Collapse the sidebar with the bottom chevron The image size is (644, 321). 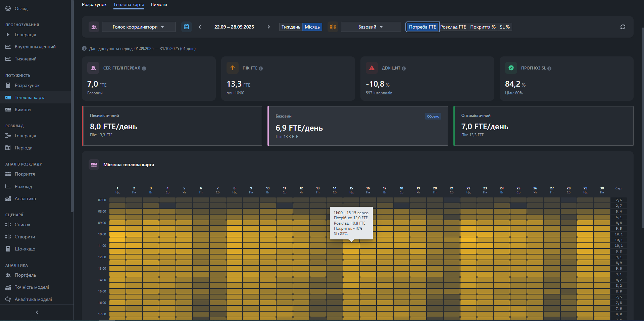37,312
